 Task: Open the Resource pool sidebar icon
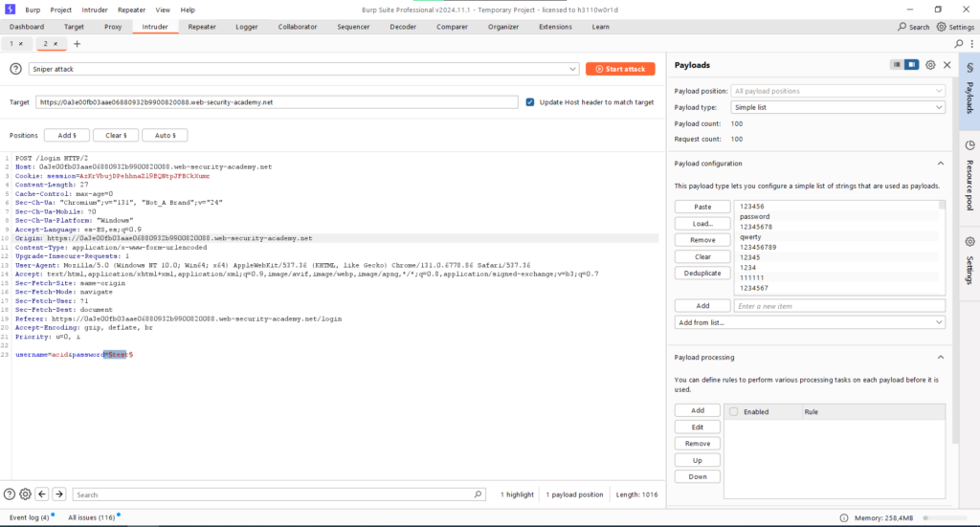[x=970, y=145]
